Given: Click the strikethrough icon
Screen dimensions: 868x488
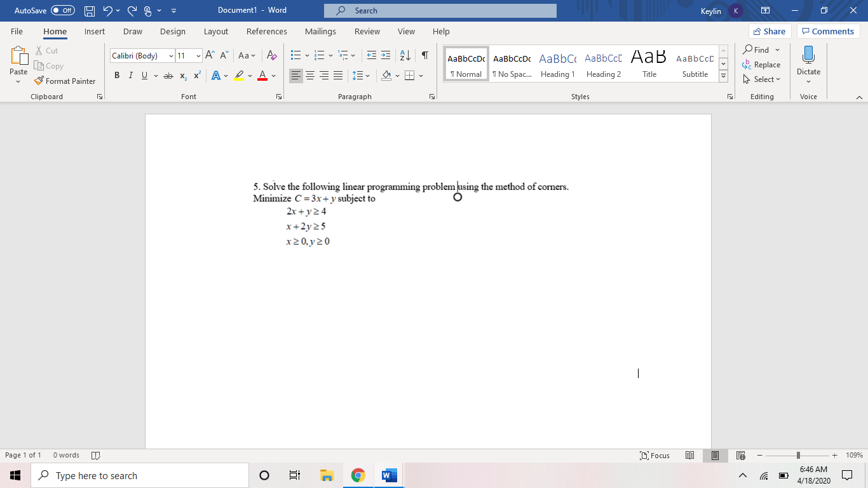Looking at the screenshot, I should 168,75.
